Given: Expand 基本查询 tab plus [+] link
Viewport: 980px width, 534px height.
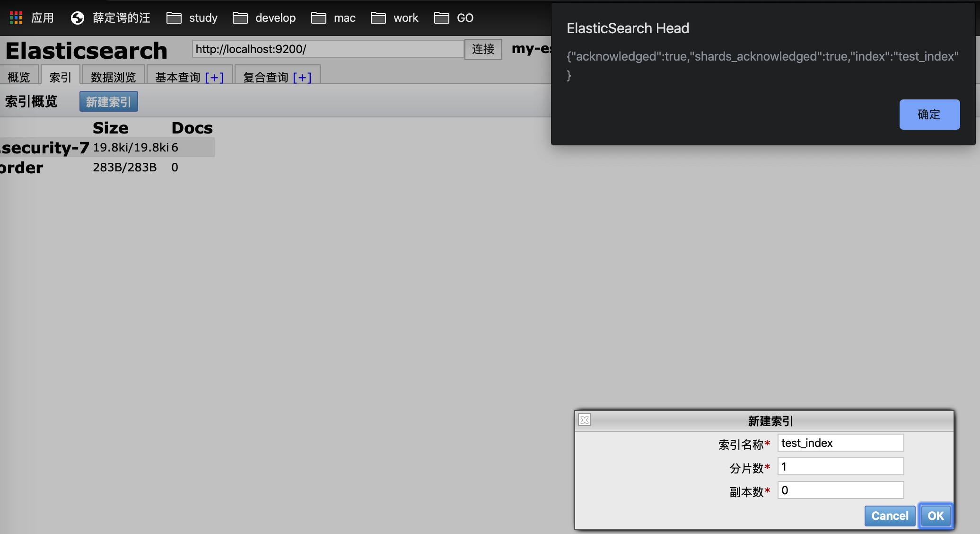Looking at the screenshot, I should click(x=214, y=77).
